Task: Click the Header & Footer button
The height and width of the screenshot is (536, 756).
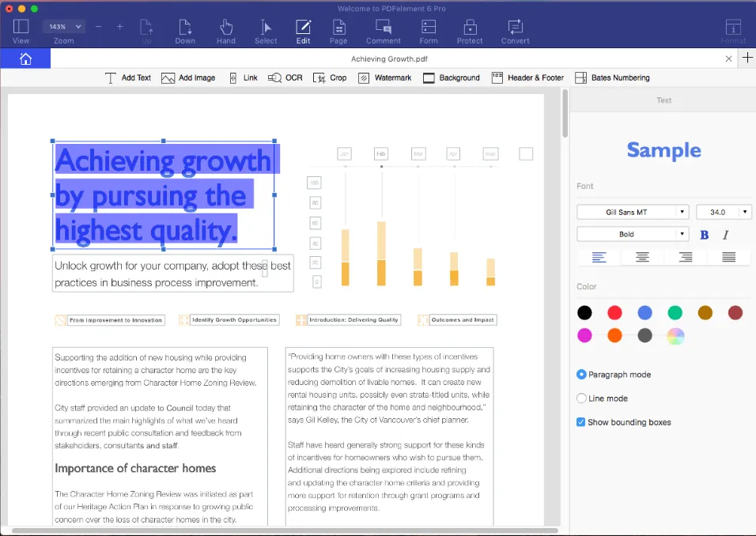Action: (x=527, y=77)
